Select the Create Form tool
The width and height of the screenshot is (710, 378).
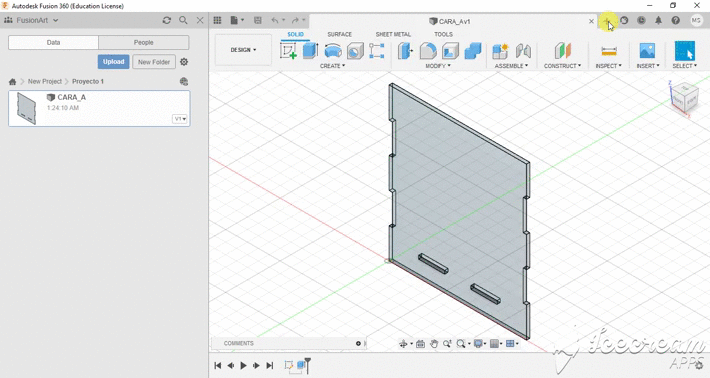pyautogui.click(x=377, y=51)
